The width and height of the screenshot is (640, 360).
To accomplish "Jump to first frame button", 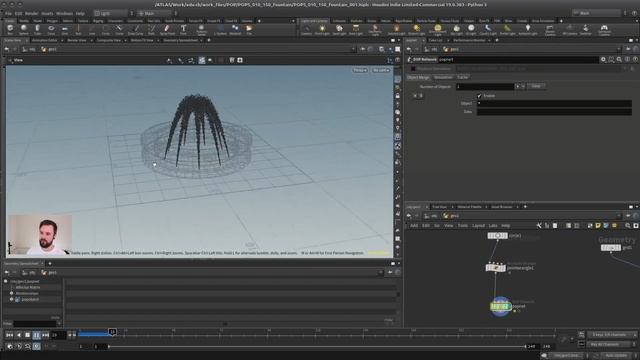I will (x=9, y=335).
